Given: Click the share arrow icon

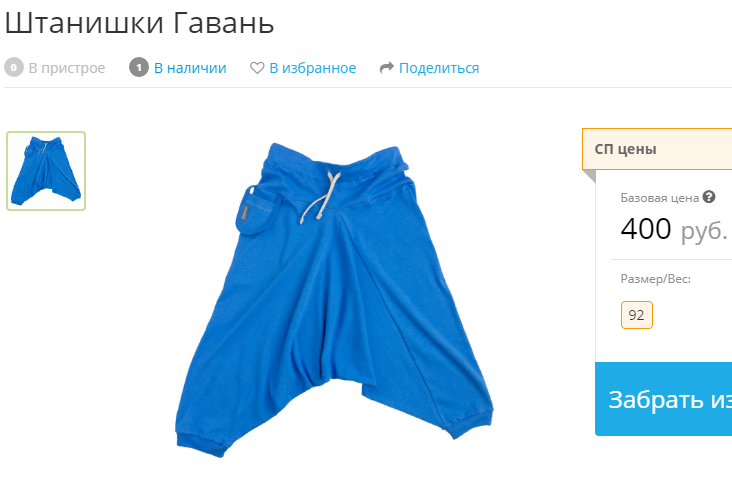Looking at the screenshot, I should [387, 68].
